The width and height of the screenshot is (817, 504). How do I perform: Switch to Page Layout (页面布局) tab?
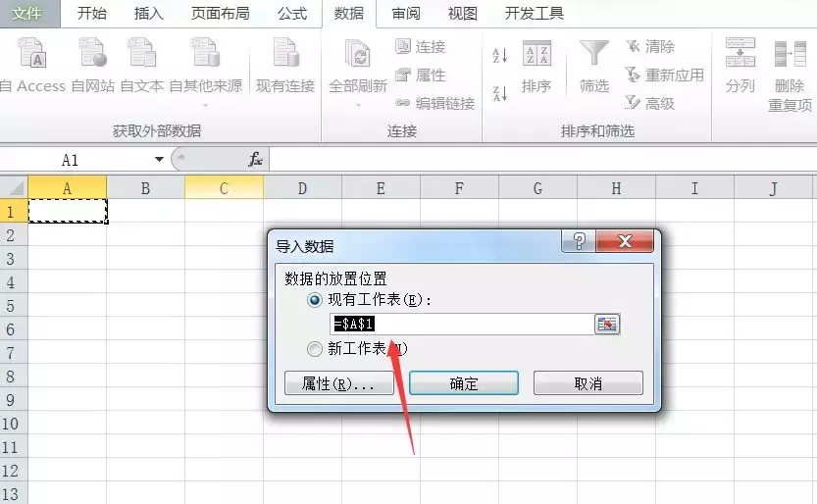220,14
